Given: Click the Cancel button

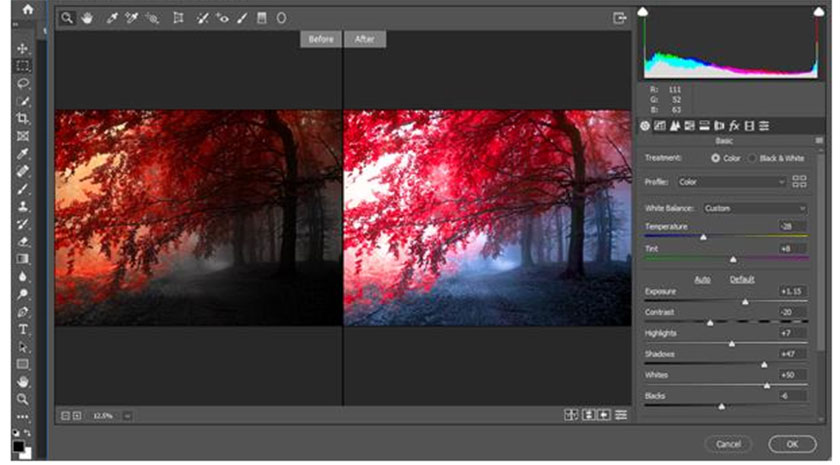Looking at the screenshot, I should (x=728, y=444).
